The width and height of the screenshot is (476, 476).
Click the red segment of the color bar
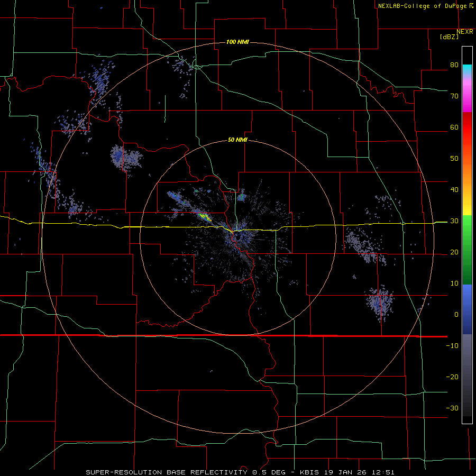pyautogui.click(x=467, y=128)
